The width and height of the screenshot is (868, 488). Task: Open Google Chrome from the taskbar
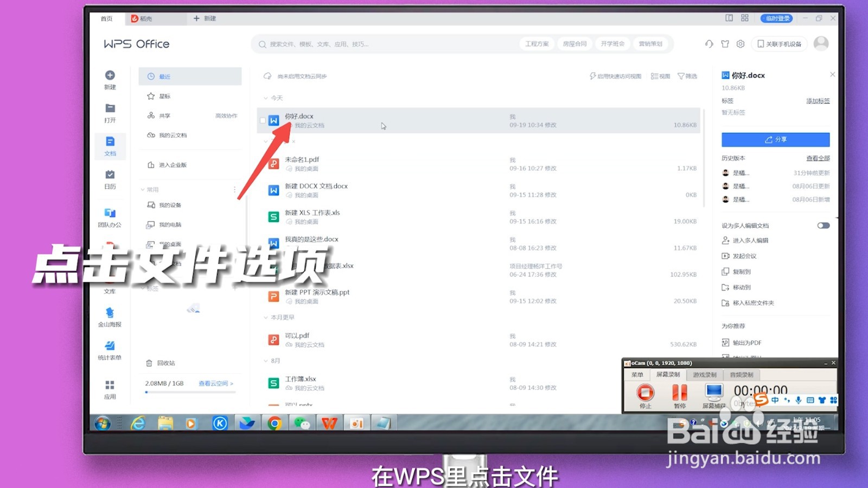[x=275, y=423]
